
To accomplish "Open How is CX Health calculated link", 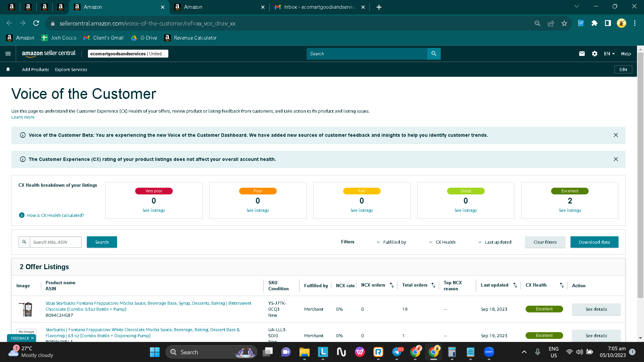I will click(x=55, y=215).
